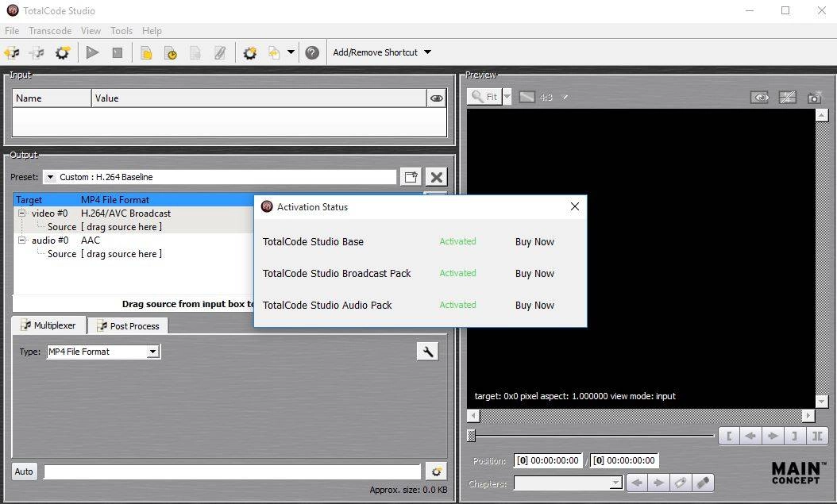This screenshot has width=837, height=504.
Task: Click the document with arrow toolbar icon
Action: [274, 53]
